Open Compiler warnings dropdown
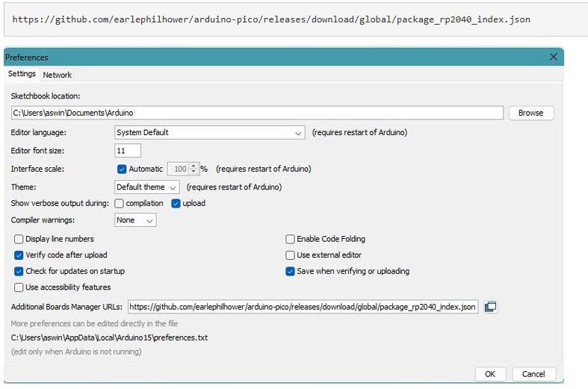588x389 pixels. click(x=135, y=220)
